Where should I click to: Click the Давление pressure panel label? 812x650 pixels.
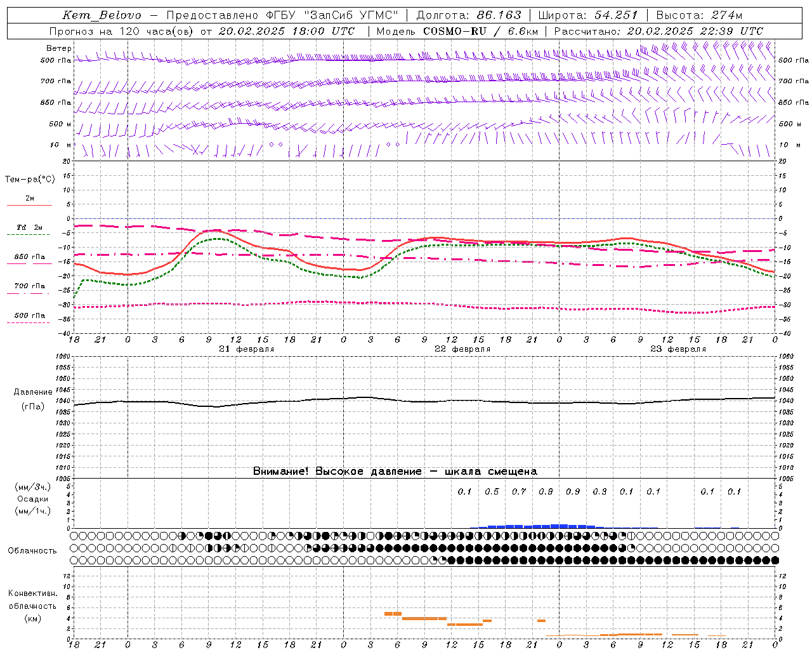[x=33, y=392]
